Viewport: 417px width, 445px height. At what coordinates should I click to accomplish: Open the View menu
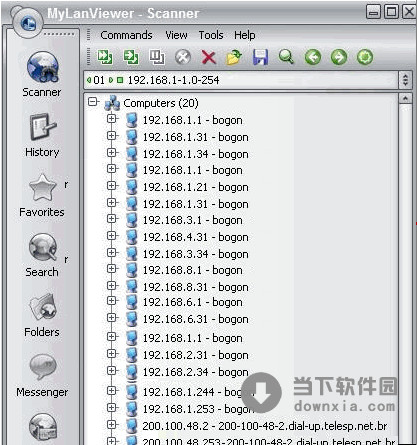click(176, 35)
